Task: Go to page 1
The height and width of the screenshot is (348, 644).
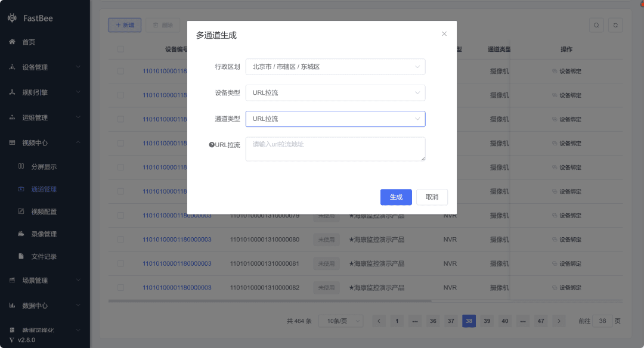Action: (x=397, y=321)
